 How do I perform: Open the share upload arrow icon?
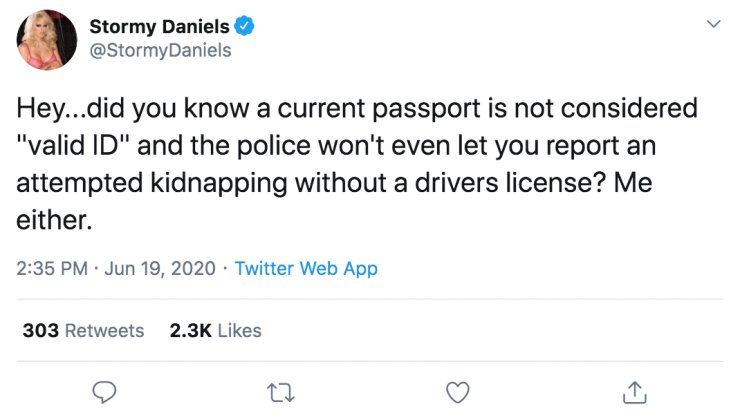pyautogui.click(x=634, y=392)
